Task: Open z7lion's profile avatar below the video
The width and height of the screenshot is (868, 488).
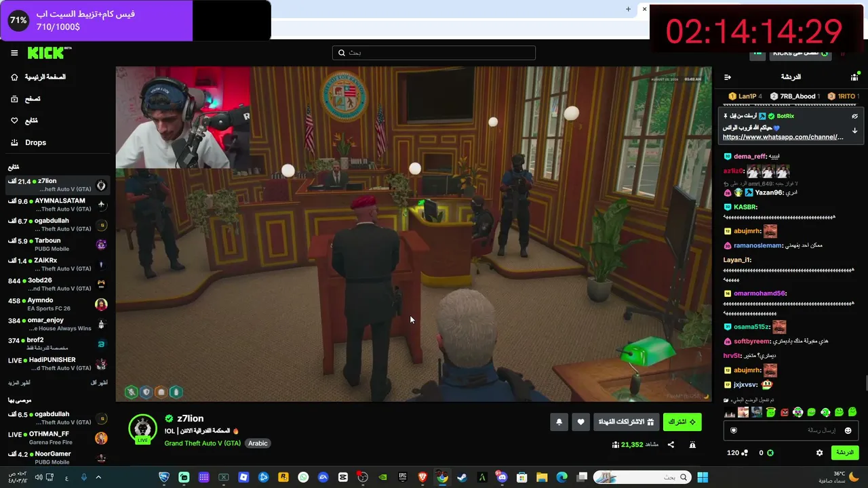Action: coord(142,429)
